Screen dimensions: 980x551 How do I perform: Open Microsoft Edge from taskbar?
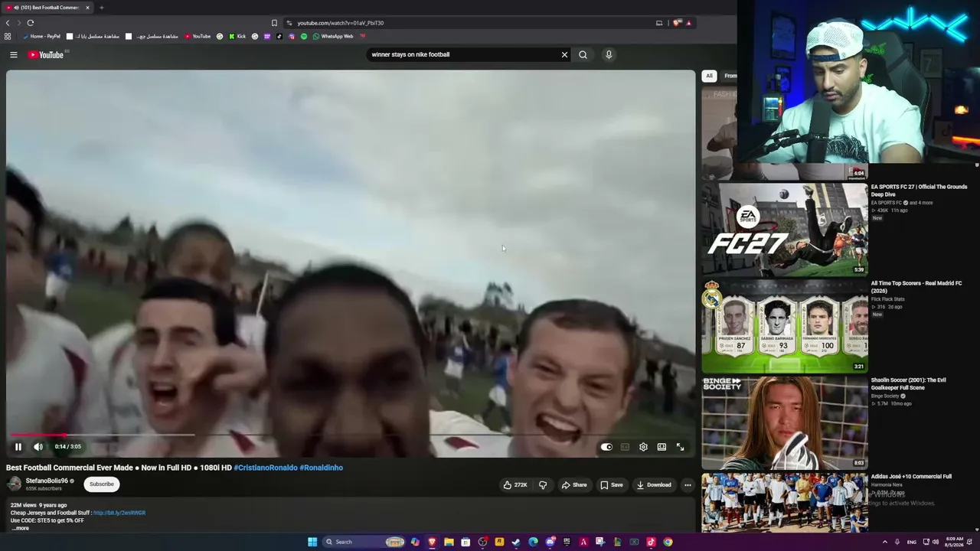point(533,542)
